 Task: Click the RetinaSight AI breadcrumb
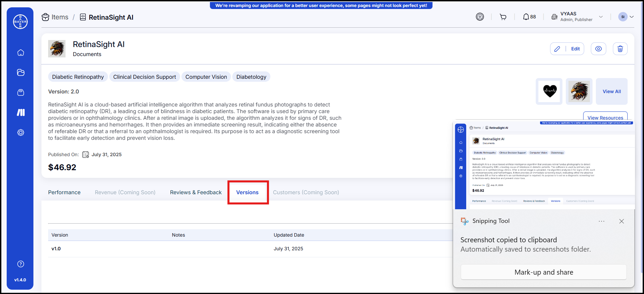tap(107, 17)
